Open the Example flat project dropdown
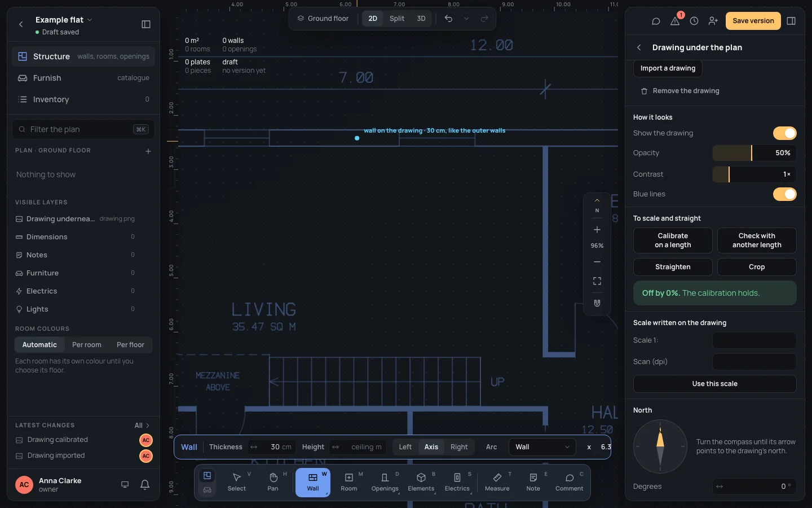Image resolution: width=812 pixels, height=508 pixels. pyautogui.click(x=64, y=20)
